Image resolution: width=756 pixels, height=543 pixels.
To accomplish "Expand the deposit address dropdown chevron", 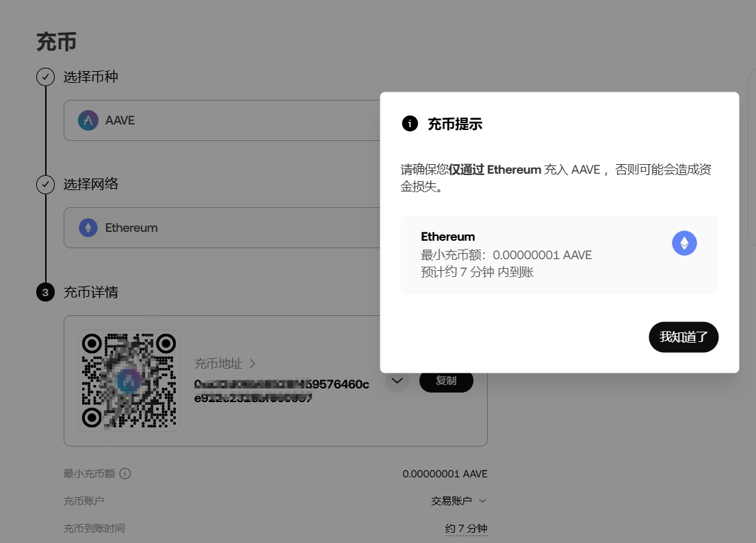I will coord(397,381).
